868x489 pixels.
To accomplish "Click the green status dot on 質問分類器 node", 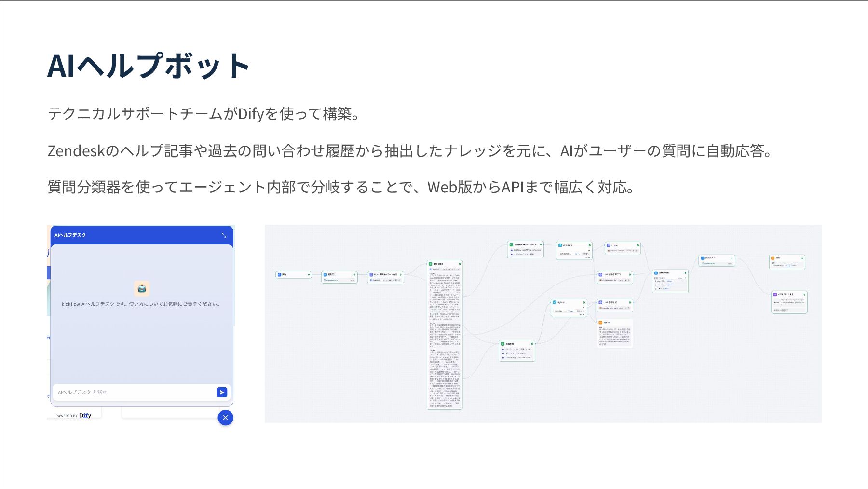I will coord(460,264).
